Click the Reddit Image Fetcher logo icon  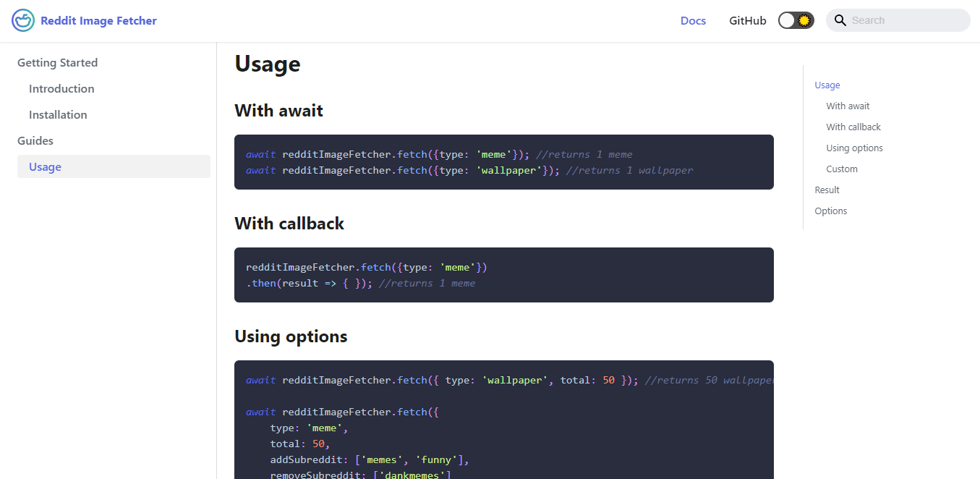(23, 20)
